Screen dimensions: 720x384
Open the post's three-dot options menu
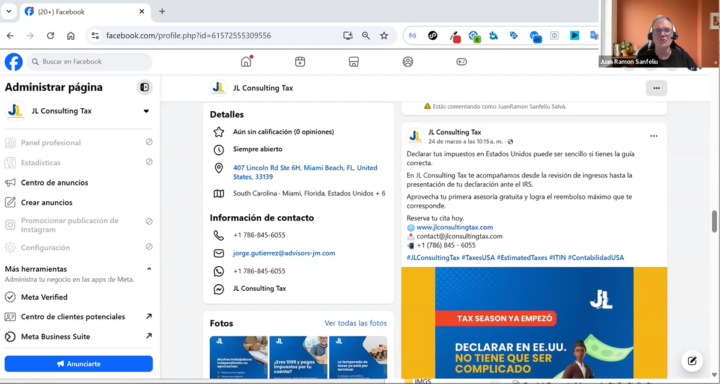653,136
